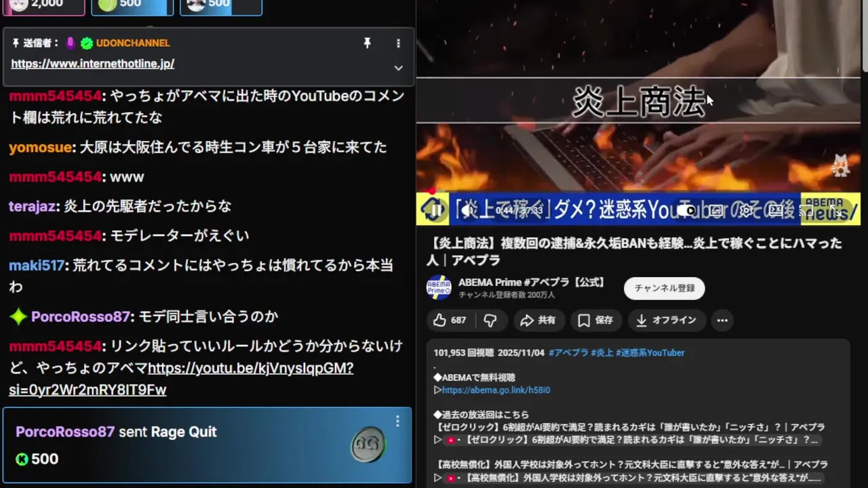This screenshot has width=868, height=488.
Task: Subscribe with the チャンネル登録 button
Action: 665,288
